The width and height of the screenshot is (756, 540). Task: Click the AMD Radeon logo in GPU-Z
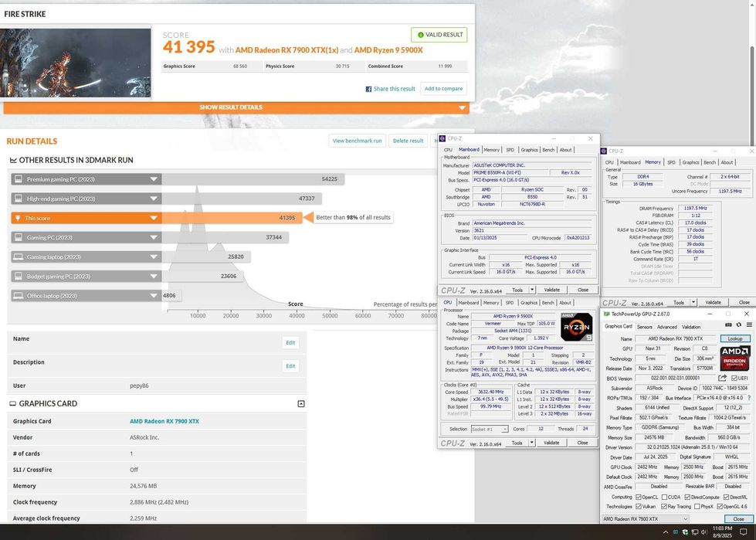tap(735, 358)
